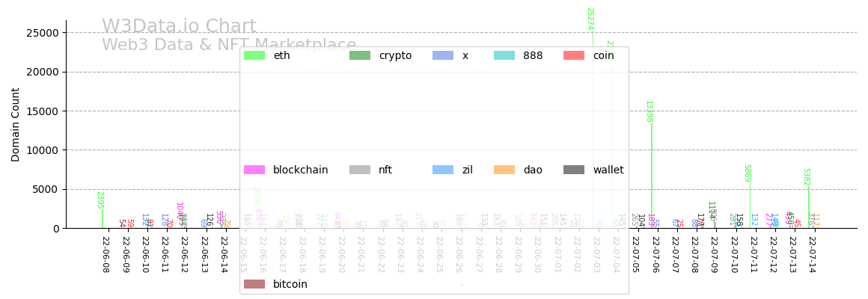This screenshot has height=299, width=868.
Task: Click the zil legend label
Action: coord(467,170)
